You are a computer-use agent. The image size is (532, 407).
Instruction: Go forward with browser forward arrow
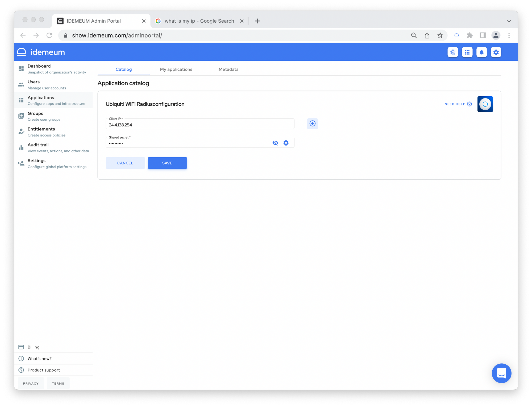[x=36, y=35]
